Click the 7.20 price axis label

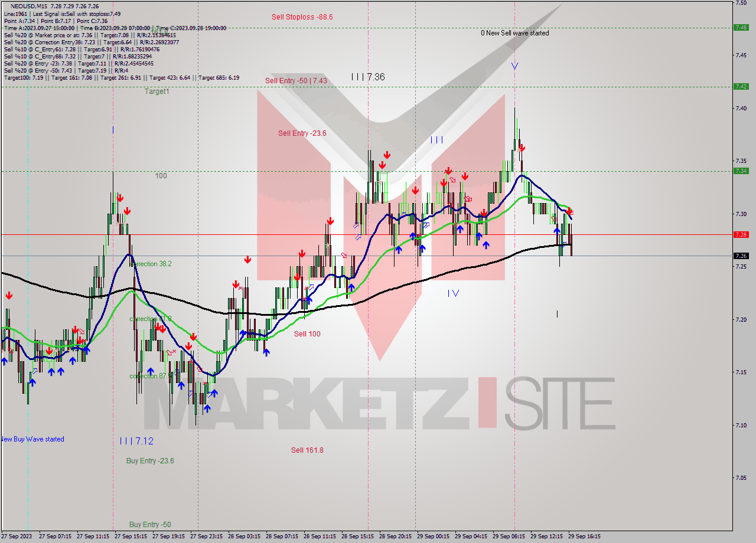[741, 319]
